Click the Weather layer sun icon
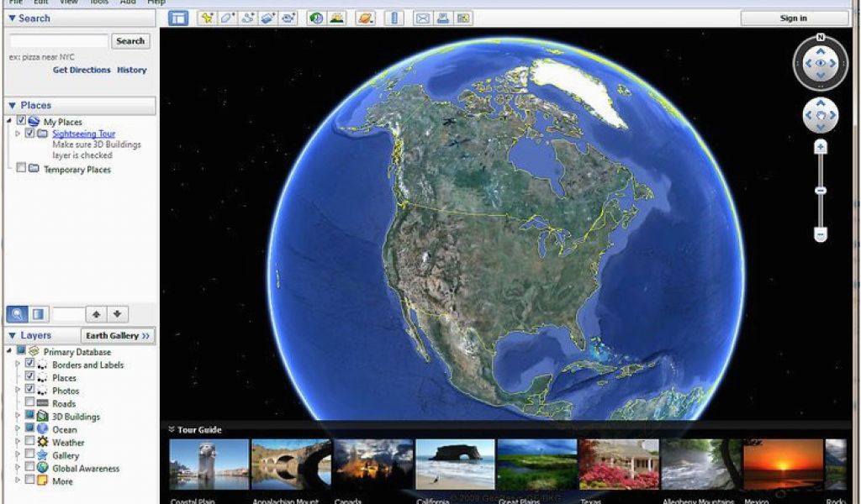The image size is (861, 504). [x=42, y=442]
